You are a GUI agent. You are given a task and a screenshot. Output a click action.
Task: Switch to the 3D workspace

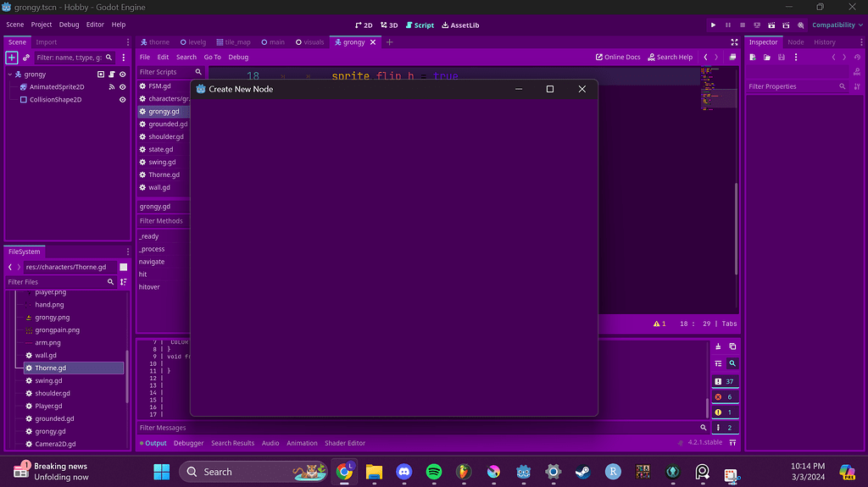[x=389, y=25]
